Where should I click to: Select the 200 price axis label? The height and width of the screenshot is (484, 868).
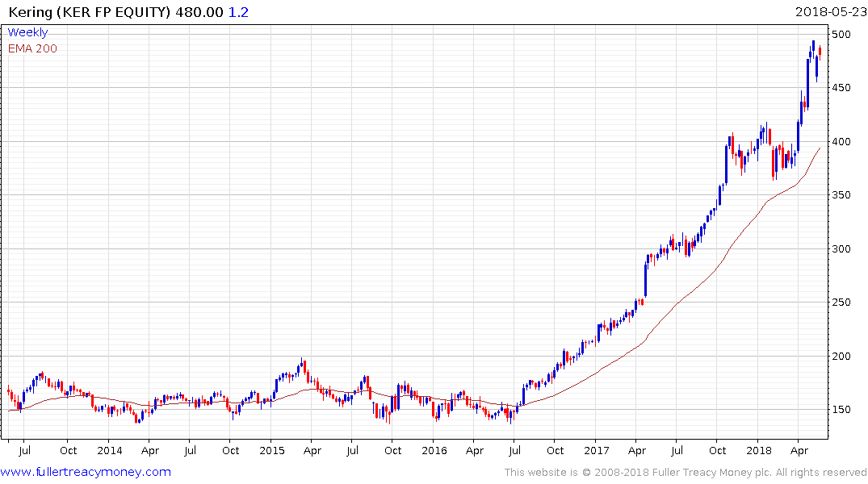(x=841, y=357)
